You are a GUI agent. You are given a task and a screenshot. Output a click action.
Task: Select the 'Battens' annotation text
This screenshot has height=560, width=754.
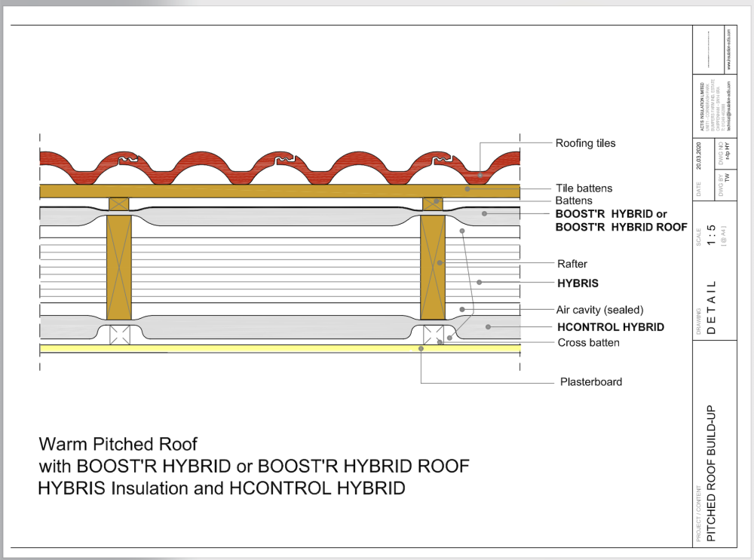pyautogui.click(x=574, y=200)
